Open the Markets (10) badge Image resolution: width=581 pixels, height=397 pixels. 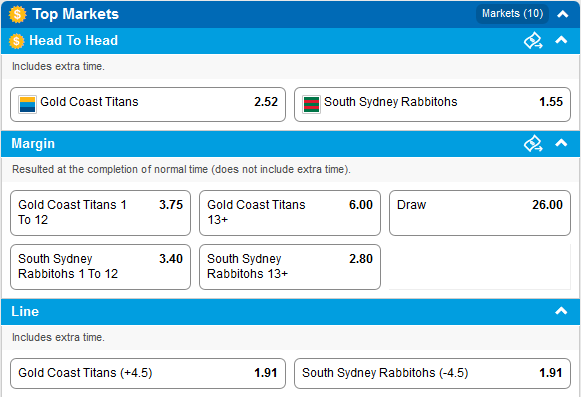tap(512, 14)
